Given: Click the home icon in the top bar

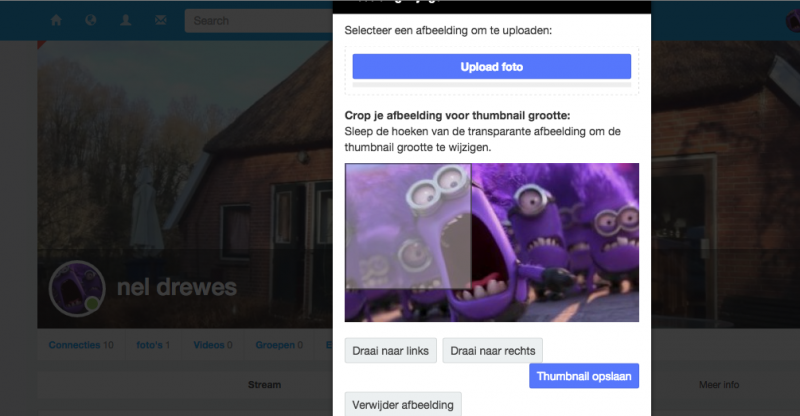Looking at the screenshot, I should 56,20.
